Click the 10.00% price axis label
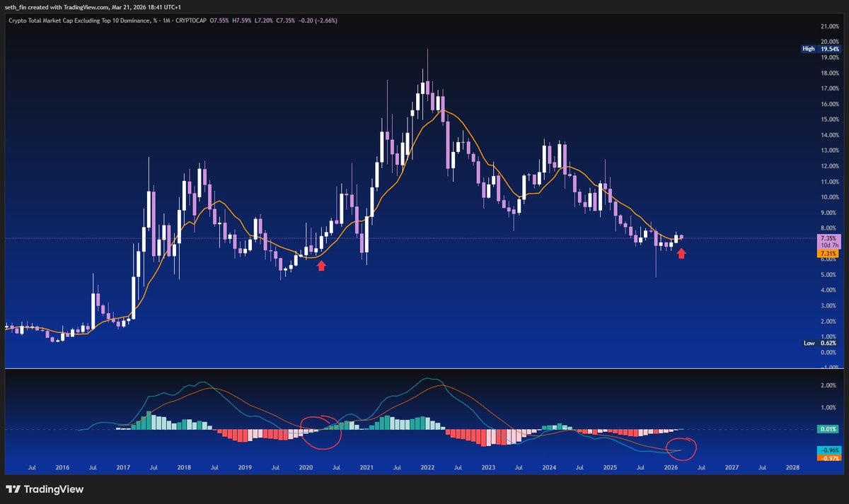 (828, 197)
